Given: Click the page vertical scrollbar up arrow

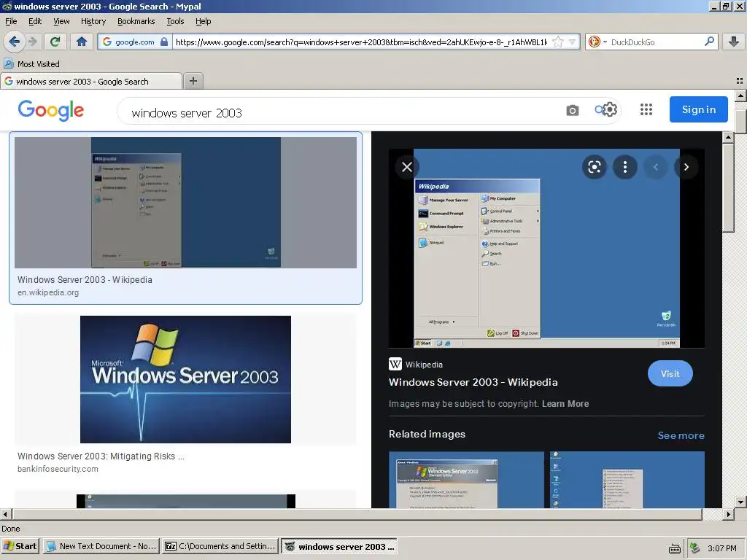Looking at the screenshot, I should coord(740,96).
